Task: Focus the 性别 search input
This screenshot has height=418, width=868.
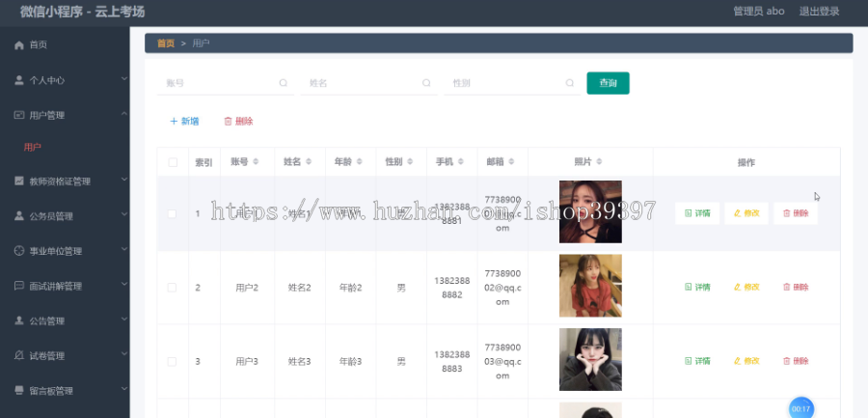Action: tap(512, 83)
